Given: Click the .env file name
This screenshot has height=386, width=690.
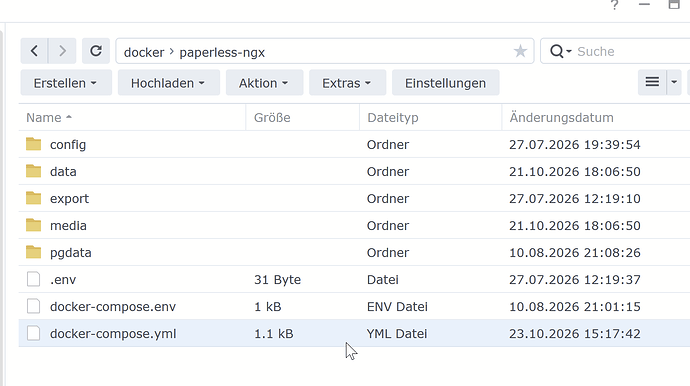Looking at the screenshot, I should coord(63,280).
